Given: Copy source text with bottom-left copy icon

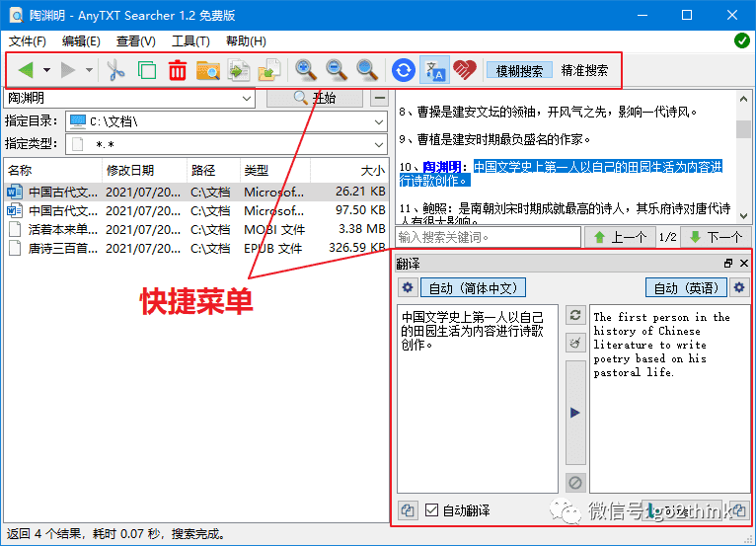Looking at the screenshot, I should (408, 509).
